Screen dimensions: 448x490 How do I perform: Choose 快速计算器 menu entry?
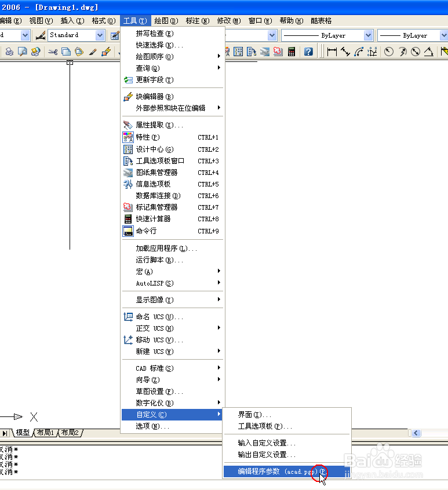click(173, 219)
